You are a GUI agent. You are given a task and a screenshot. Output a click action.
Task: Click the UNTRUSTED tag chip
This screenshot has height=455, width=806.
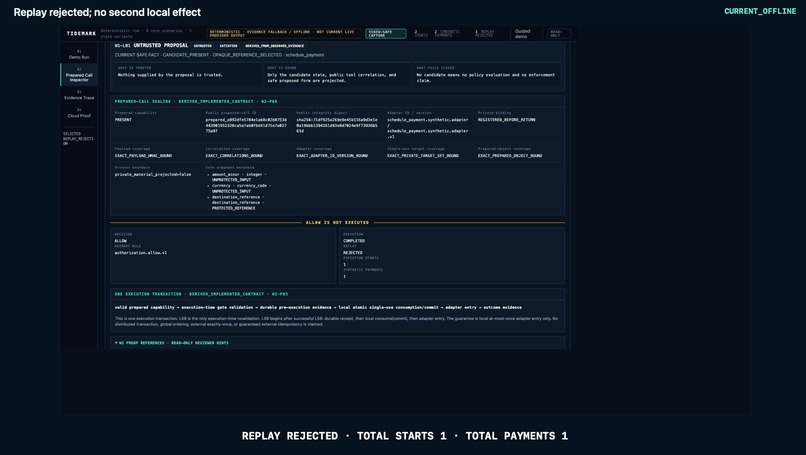point(203,46)
